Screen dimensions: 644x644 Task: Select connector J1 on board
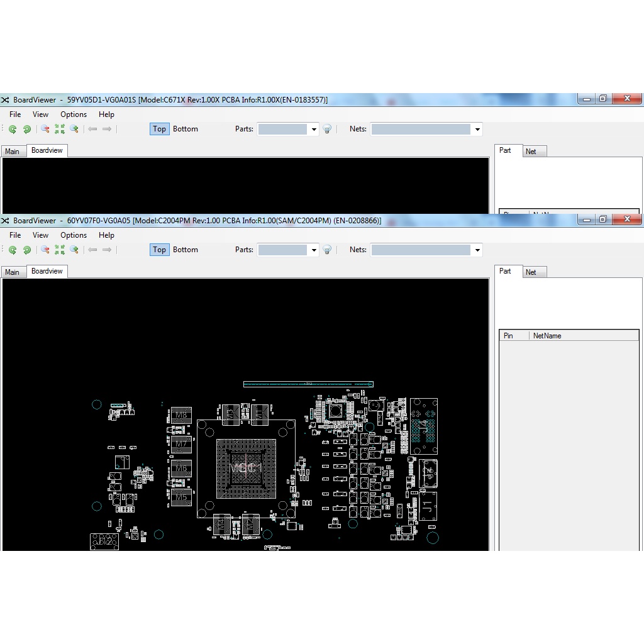tap(428, 506)
